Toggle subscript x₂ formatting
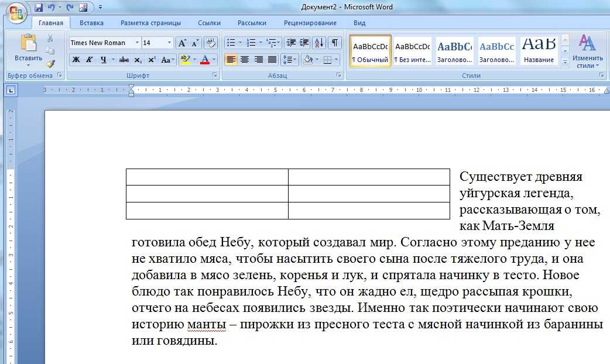The height and width of the screenshot is (364, 610). tap(138, 60)
